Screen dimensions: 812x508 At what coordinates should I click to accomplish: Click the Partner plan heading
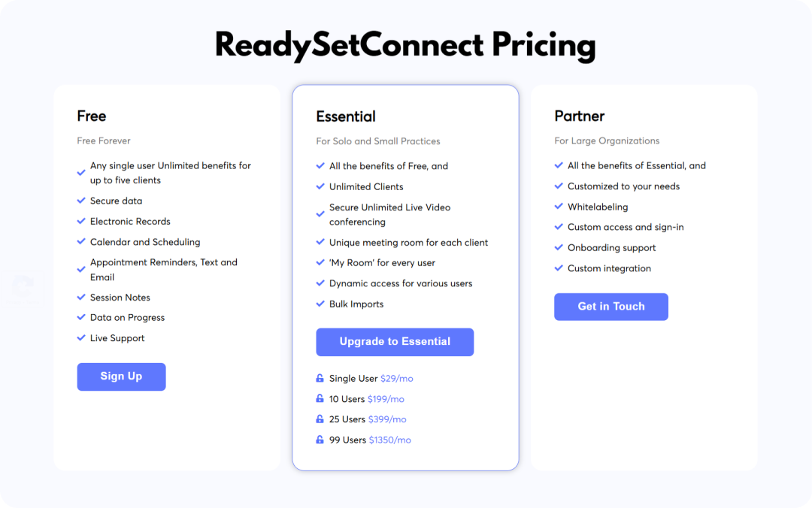click(579, 116)
